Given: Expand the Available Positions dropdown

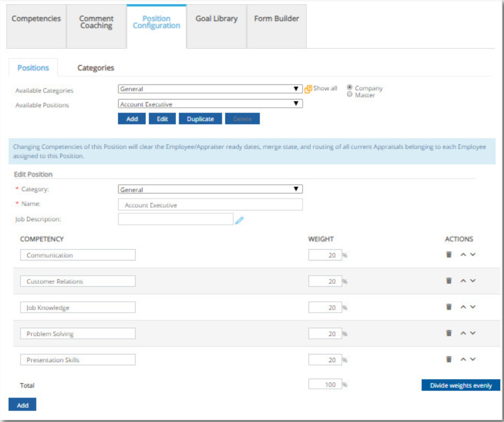Looking at the screenshot, I should (210, 104).
